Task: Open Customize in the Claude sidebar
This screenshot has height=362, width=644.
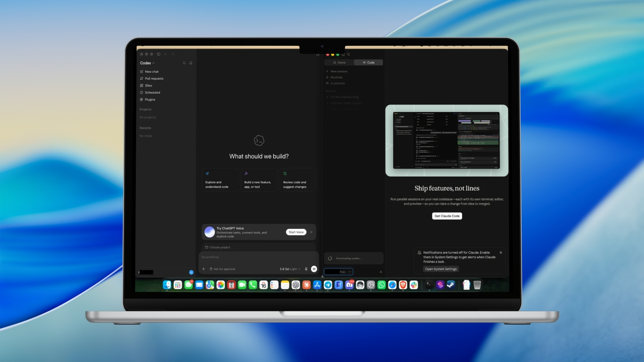Action: coord(335,83)
